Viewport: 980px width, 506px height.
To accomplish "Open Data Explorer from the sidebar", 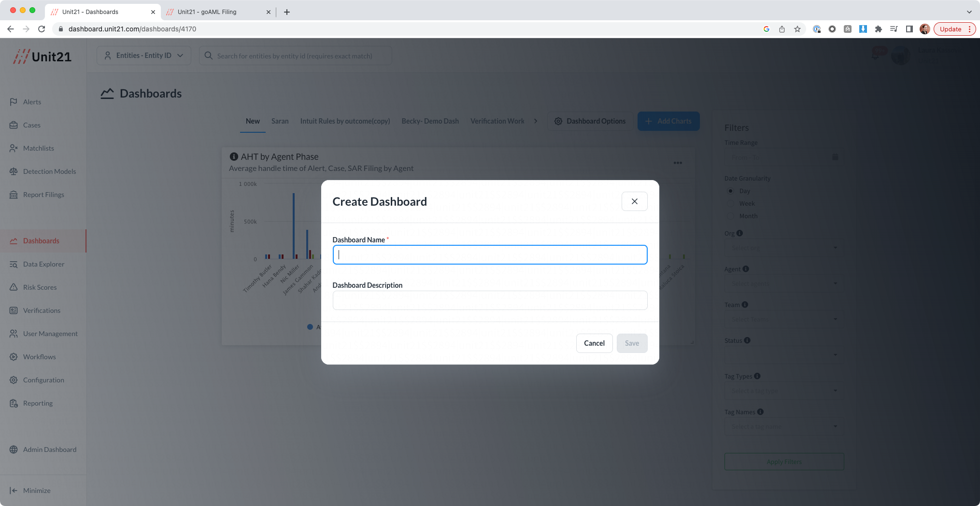I will coord(43,264).
